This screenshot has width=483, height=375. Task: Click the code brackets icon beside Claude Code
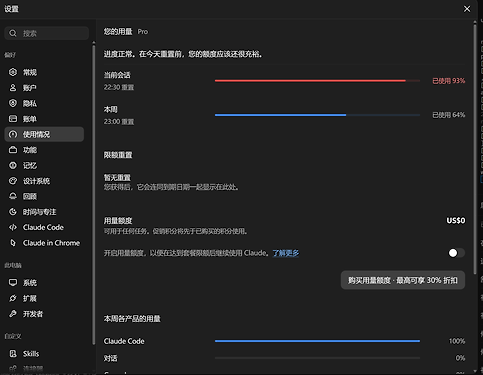[13, 227]
